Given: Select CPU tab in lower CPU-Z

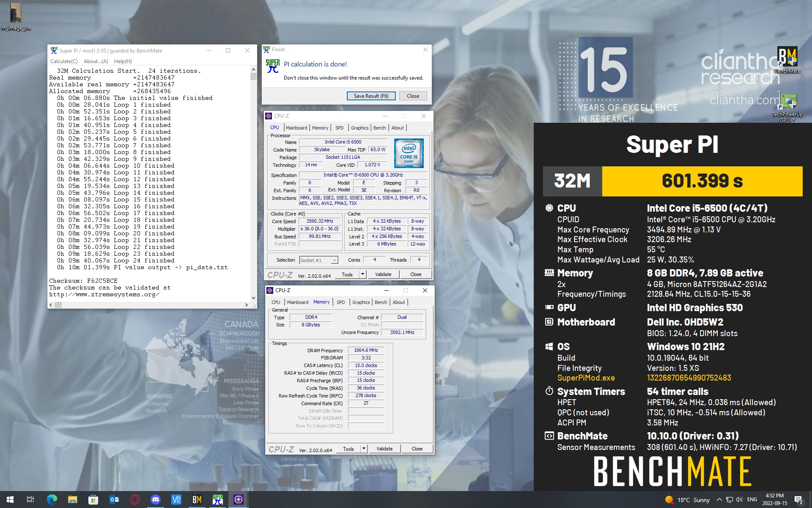Looking at the screenshot, I should 276,302.
